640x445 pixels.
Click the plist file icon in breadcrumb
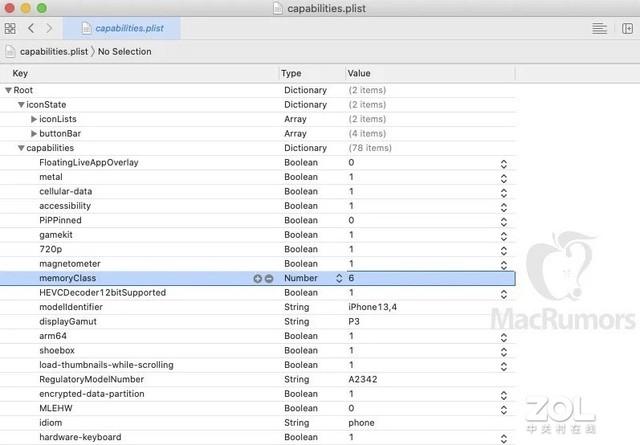tap(10, 51)
